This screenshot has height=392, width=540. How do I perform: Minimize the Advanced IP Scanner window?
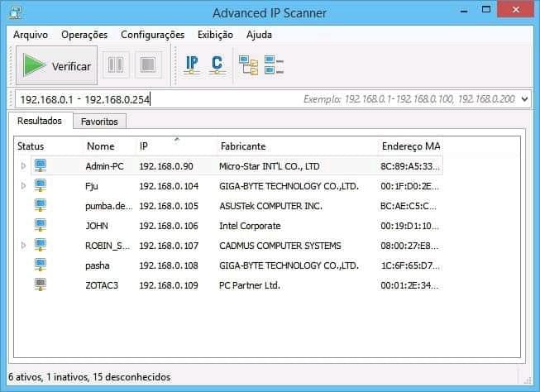[464, 10]
